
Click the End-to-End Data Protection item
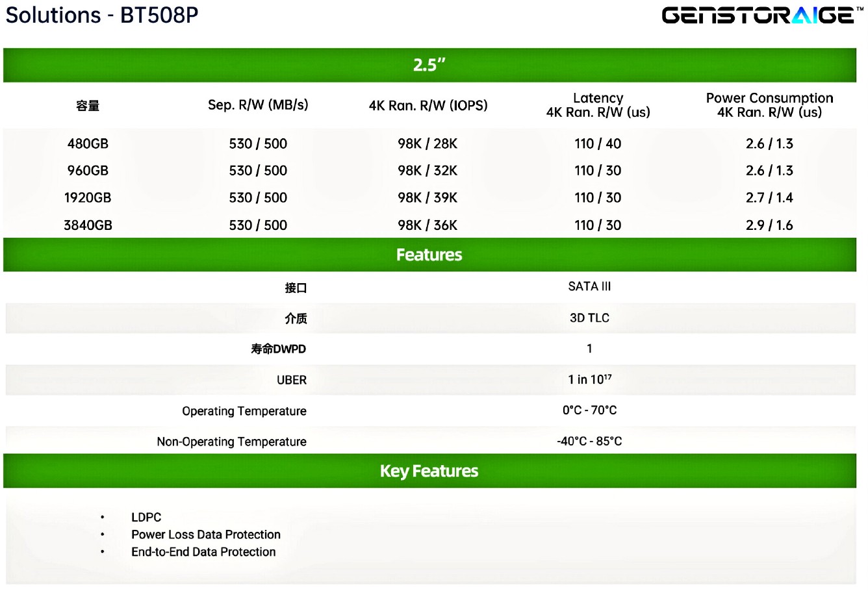(x=203, y=552)
